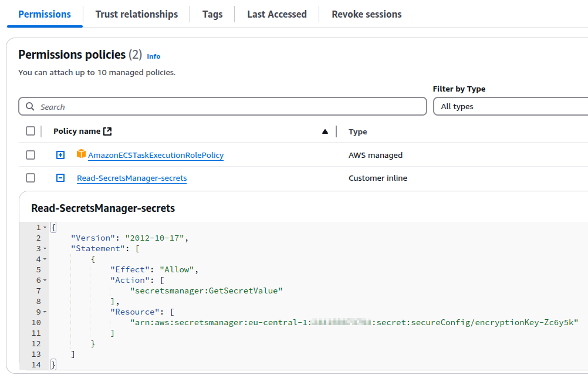
Task: Click the "AWS managed" type cell
Action: point(376,155)
